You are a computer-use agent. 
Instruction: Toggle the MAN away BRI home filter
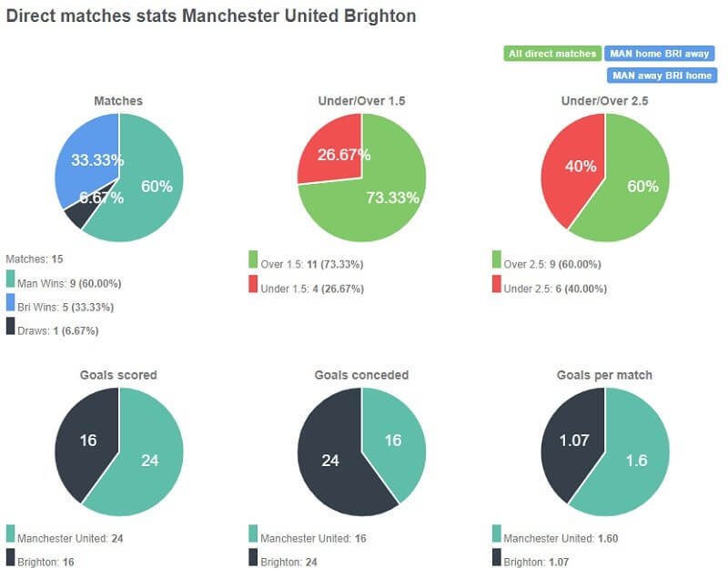pyautogui.click(x=663, y=76)
